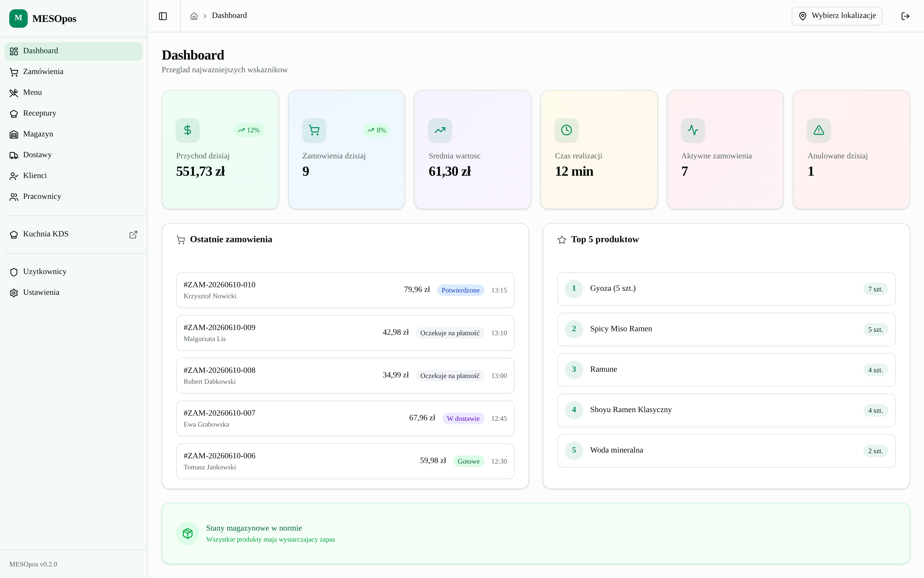Open the Dashboard sidebar item

click(73, 51)
